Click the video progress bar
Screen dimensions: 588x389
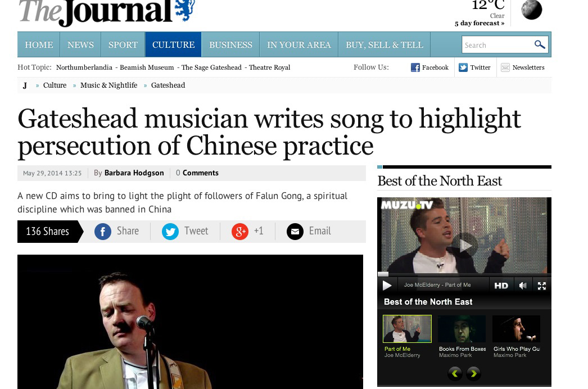click(x=464, y=274)
